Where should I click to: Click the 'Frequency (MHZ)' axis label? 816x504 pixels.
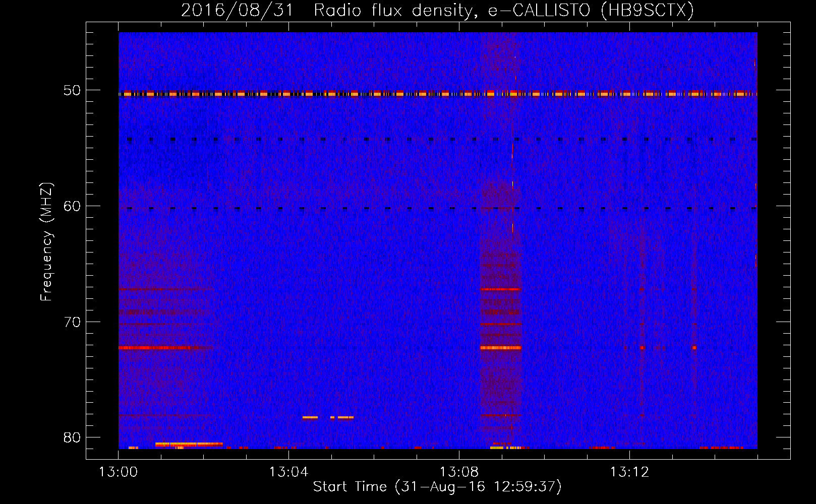(x=46, y=242)
